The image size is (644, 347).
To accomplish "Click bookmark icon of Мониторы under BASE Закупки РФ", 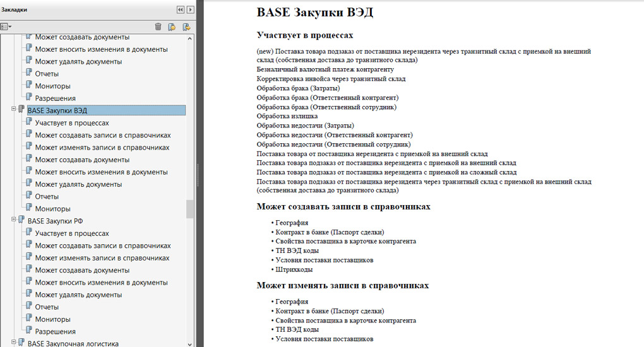I will click(x=29, y=318).
